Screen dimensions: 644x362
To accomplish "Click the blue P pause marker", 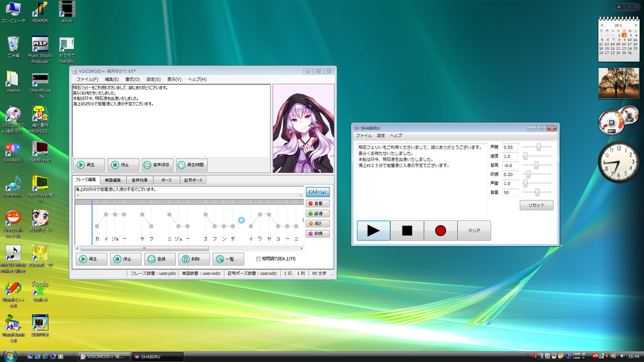I will (241, 220).
